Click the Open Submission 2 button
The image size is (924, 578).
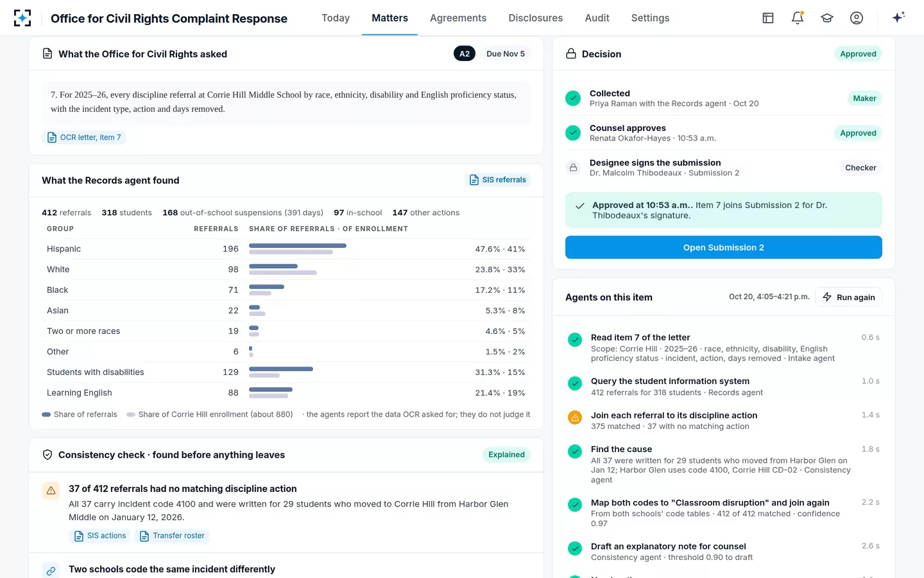pos(724,247)
